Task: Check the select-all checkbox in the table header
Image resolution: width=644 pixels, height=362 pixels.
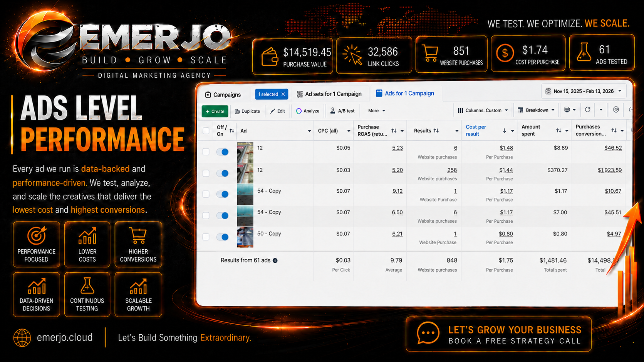Action: pyautogui.click(x=206, y=131)
